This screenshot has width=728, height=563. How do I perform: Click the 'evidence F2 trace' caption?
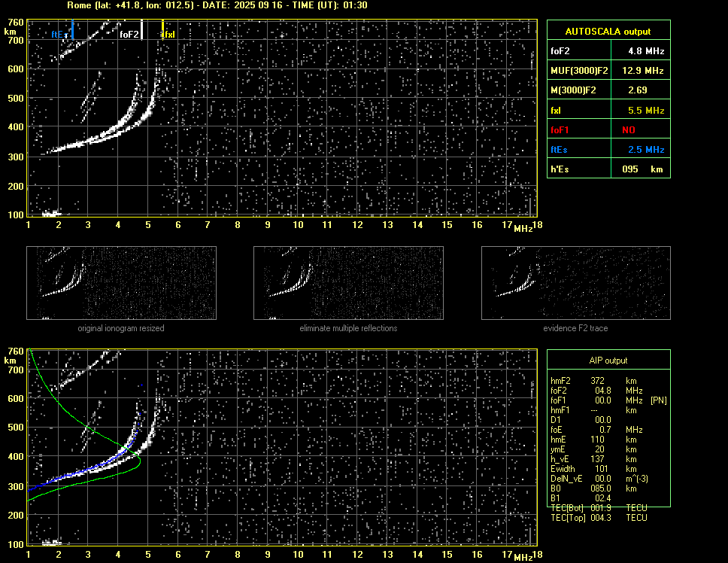[576, 328]
